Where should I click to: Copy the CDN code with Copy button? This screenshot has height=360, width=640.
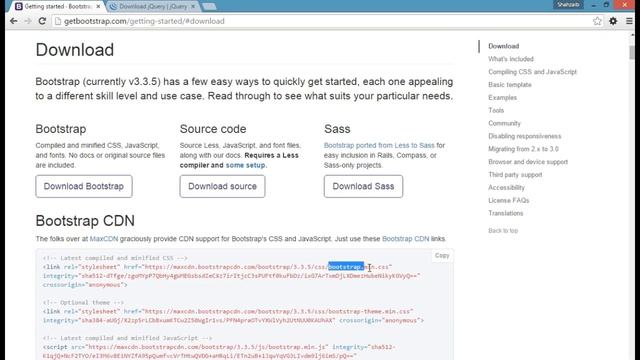pyautogui.click(x=442, y=256)
